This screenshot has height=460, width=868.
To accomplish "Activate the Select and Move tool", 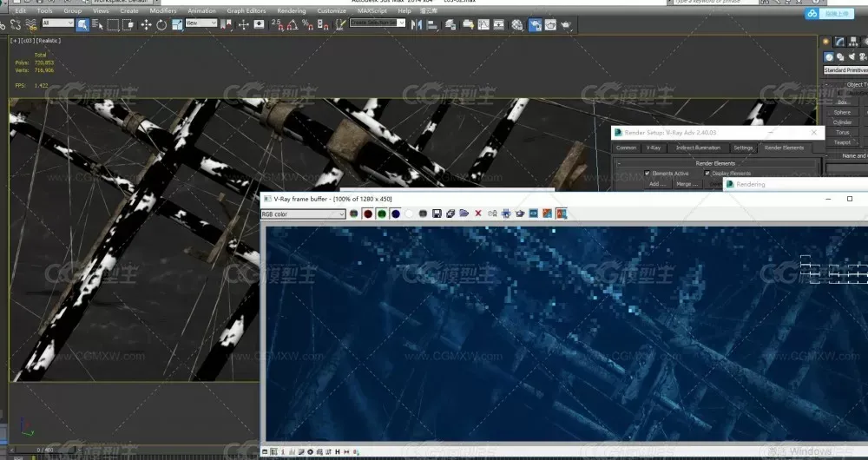I will pos(146,24).
